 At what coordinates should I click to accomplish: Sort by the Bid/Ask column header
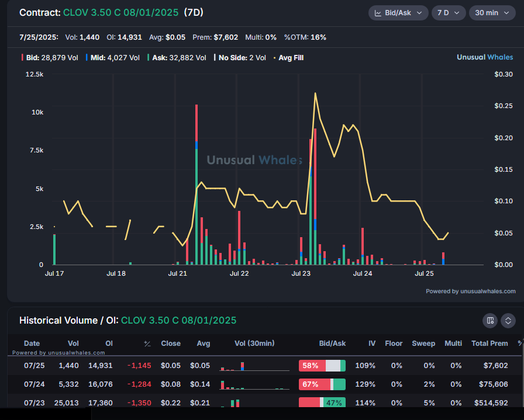[332, 343]
